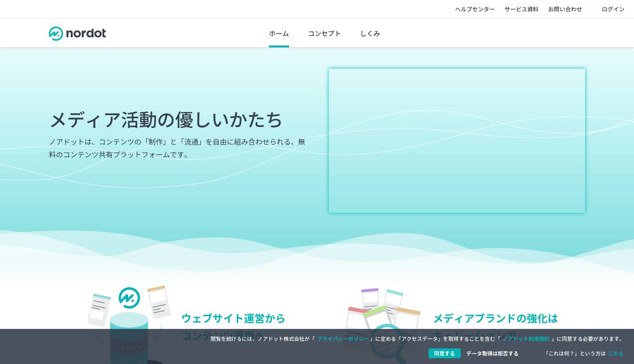Accept cookies with 同意する button
Screen dimensions: 634x364
pyautogui.click(x=445, y=354)
